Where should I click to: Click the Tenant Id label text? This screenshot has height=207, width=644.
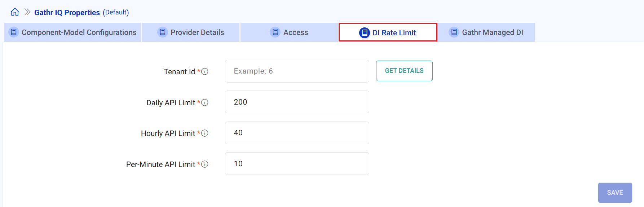pyautogui.click(x=180, y=72)
